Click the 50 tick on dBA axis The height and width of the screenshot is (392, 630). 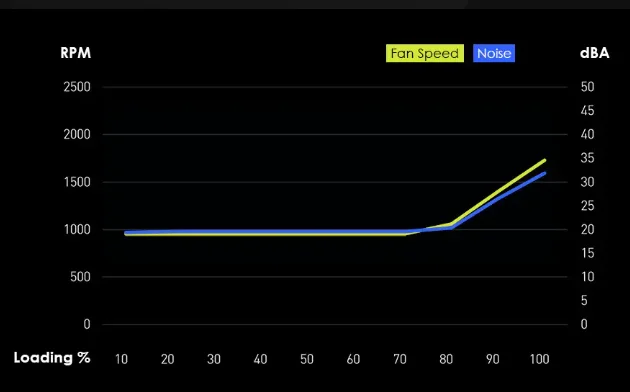(x=587, y=87)
